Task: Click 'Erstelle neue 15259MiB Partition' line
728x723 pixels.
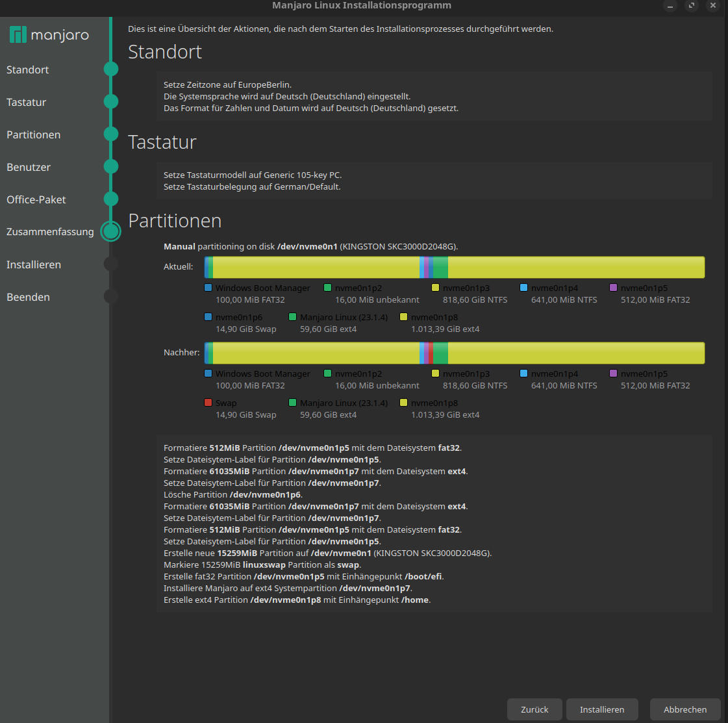Action: tap(327, 553)
